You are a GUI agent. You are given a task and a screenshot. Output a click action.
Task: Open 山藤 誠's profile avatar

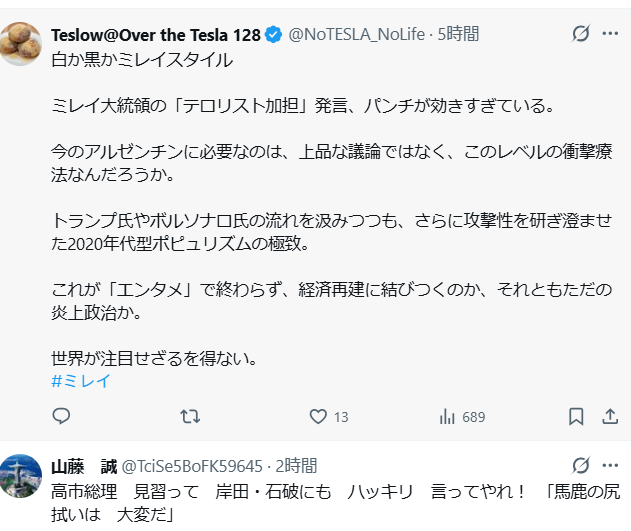click(20, 474)
